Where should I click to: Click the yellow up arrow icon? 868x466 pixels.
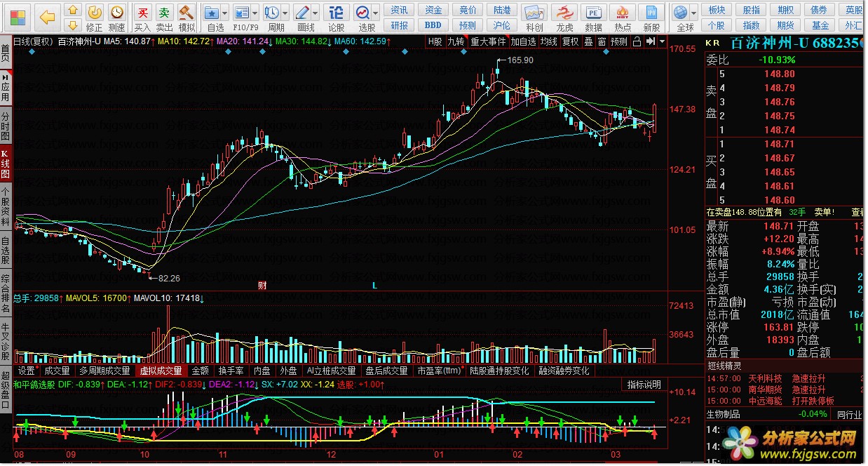point(72,10)
